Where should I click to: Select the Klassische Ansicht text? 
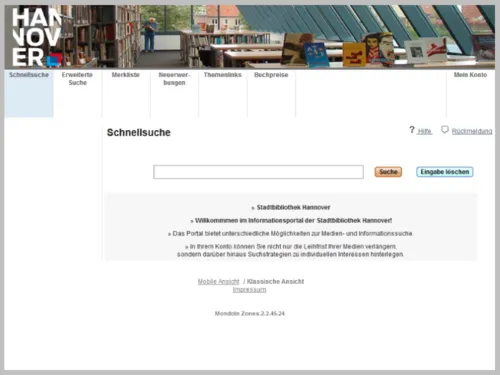pyautogui.click(x=275, y=282)
